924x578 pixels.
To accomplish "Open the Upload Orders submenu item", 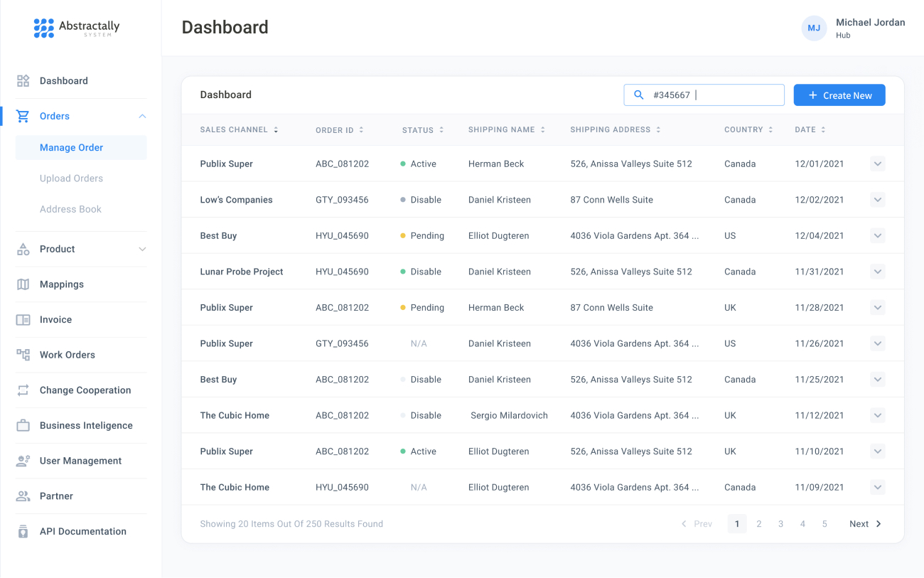I will pyautogui.click(x=71, y=178).
